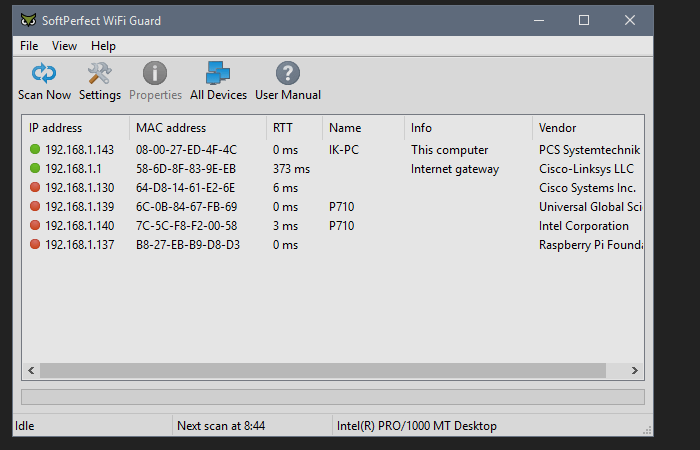Sort by IP address column header
Viewport: 700px width, 450px height.
tap(76, 128)
